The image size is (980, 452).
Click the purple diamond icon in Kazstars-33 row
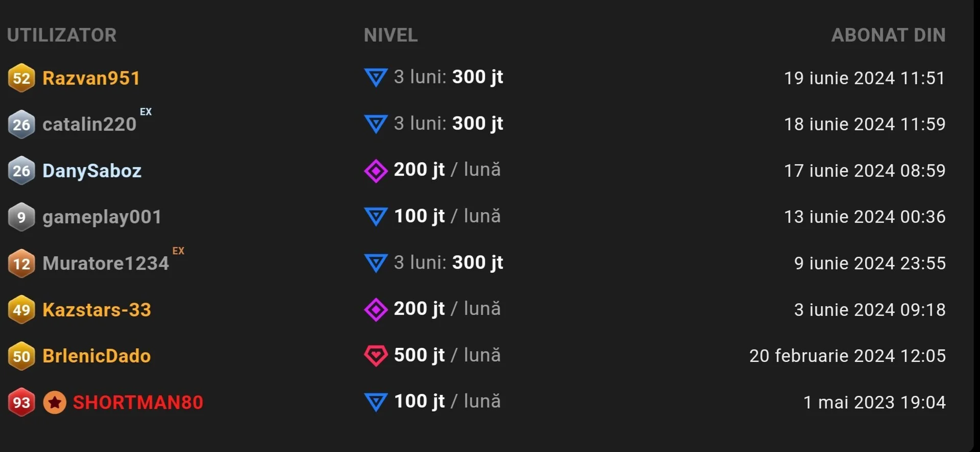[376, 310]
